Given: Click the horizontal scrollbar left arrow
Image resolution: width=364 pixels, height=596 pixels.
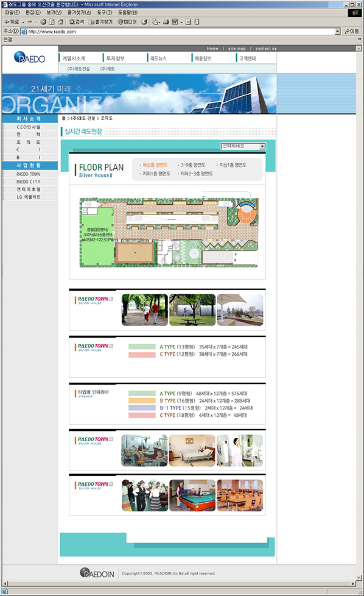Looking at the screenshot, I should pyautogui.click(x=5, y=583).
